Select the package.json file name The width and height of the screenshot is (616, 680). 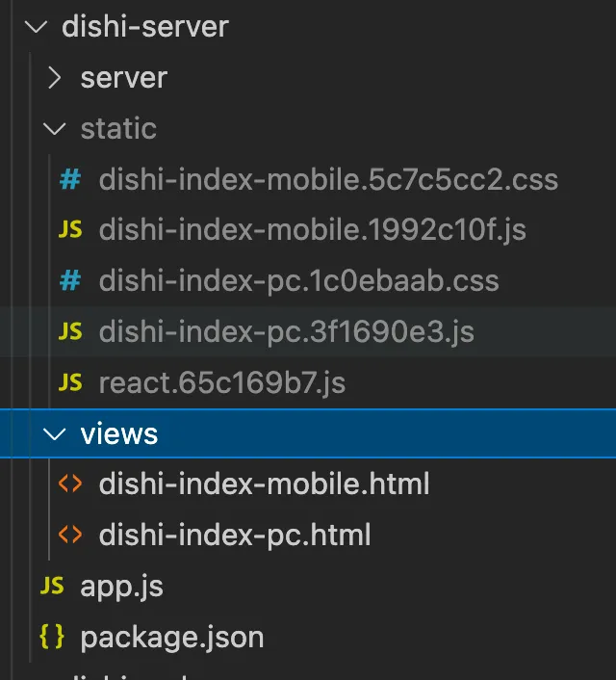tap(171, 637)
